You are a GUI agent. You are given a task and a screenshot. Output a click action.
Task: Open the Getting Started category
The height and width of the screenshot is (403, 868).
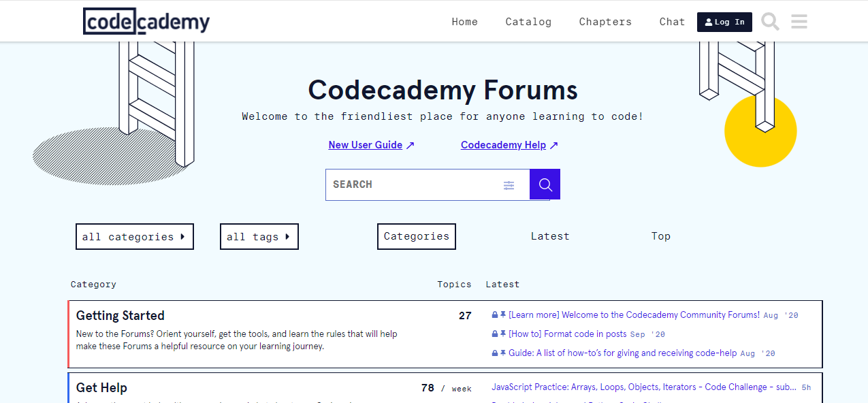[x=120, y=315]
